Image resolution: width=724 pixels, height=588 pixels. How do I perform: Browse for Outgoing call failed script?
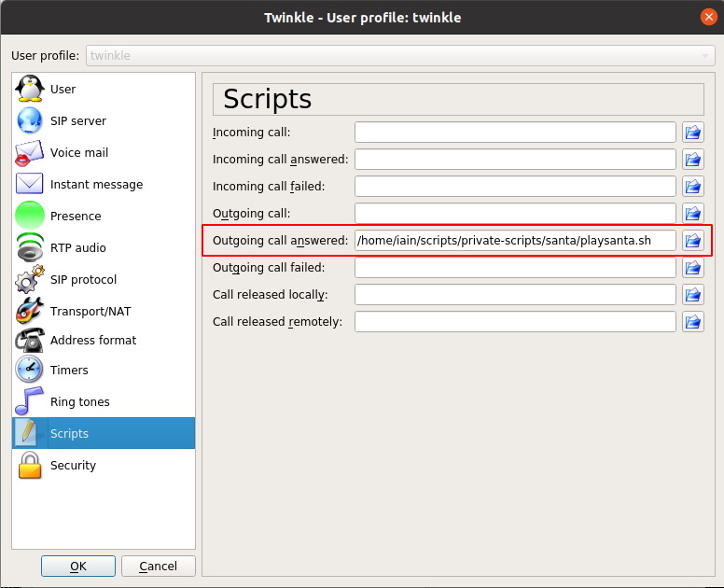pos(693,268)
